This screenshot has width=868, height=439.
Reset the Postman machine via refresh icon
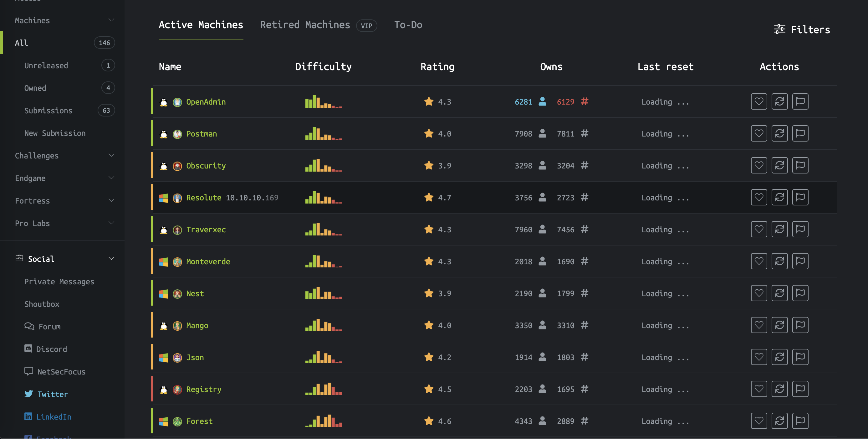(x=779, y=133)
